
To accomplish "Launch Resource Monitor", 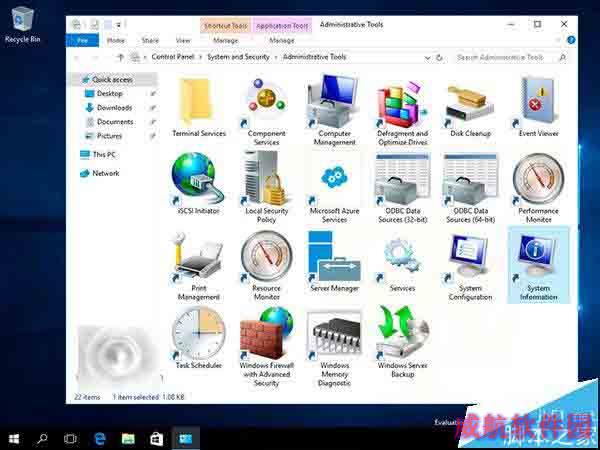I will (x=266, y=266).
